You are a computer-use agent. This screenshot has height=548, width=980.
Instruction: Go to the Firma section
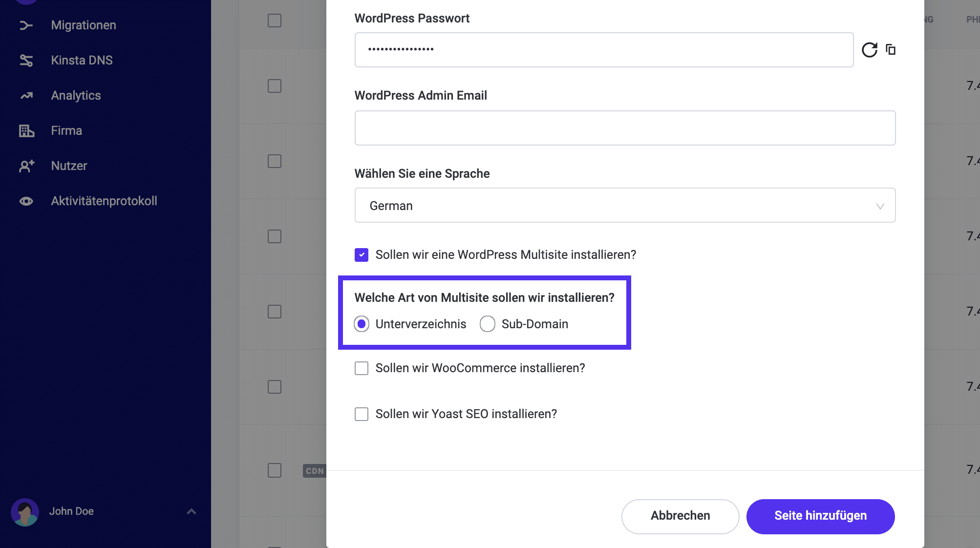tap(66, 130)
